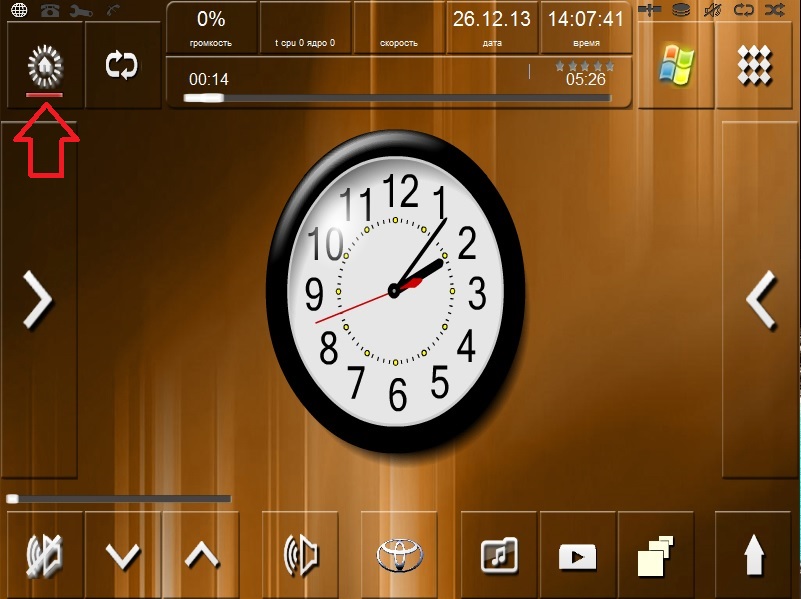Click the 14:07:41 время panel

[x=586, y=28]
